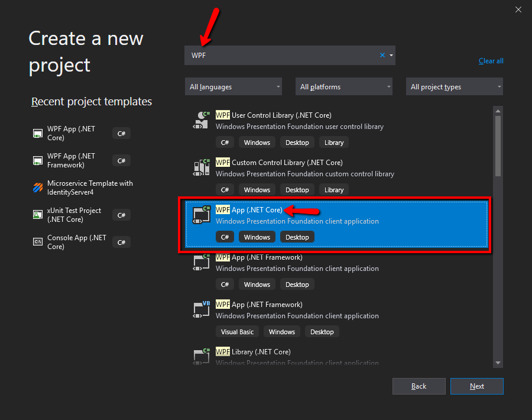Click recent WPF App (.NET Framework) template icon
532x420 pixels.
[x=38, y=160]
